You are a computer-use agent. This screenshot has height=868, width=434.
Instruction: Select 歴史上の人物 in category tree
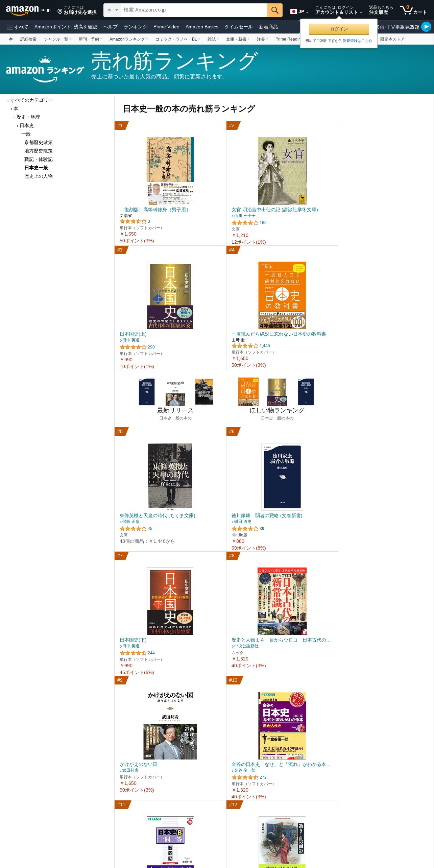(39, 176)
